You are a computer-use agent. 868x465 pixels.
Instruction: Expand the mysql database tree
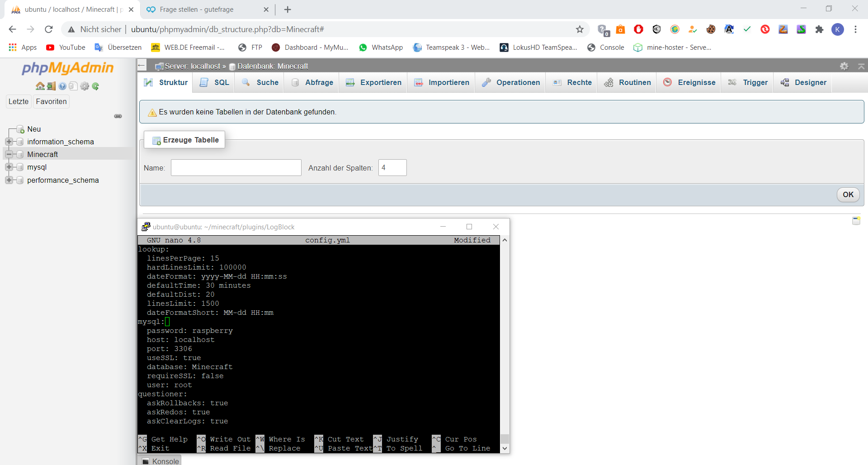pos(9,167)
